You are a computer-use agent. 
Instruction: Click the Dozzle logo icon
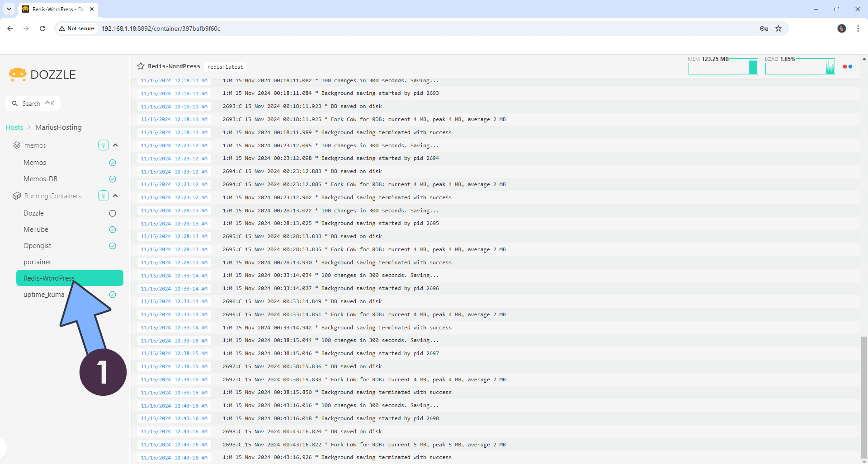18,75
